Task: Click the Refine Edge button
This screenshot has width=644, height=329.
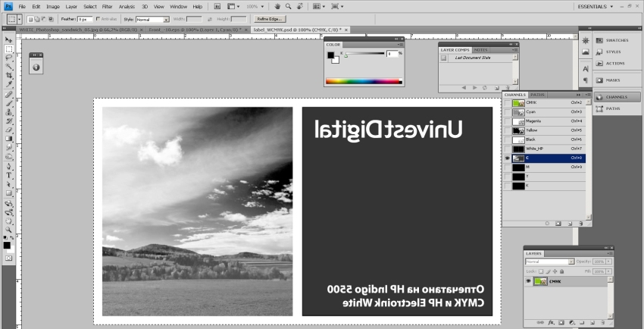Action: (270, 19)
